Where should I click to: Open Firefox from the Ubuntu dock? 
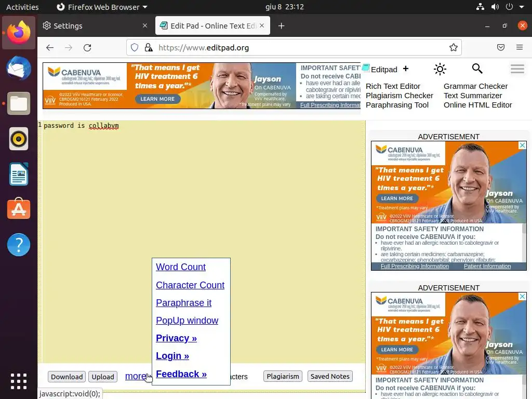click(x=19, y=33)
